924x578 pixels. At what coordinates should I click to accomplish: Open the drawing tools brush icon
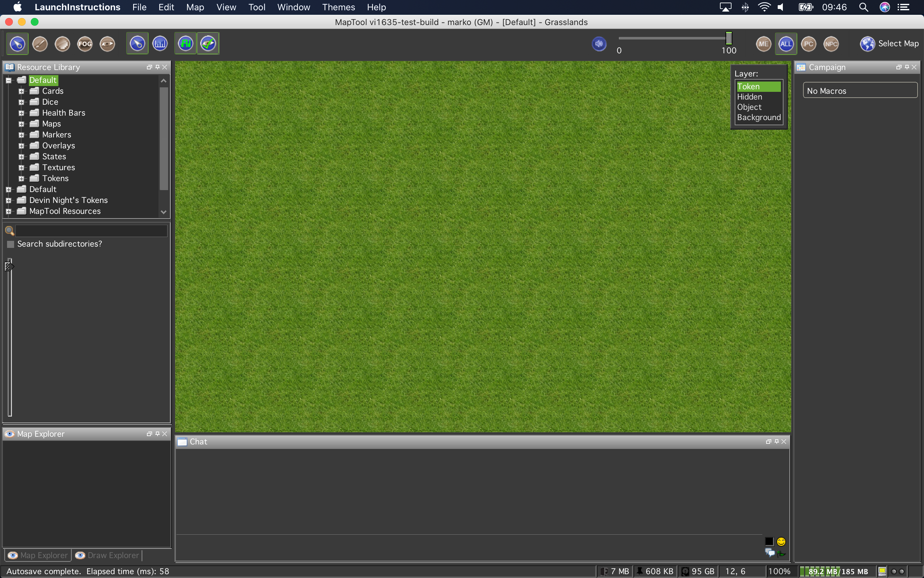[40, 44]
